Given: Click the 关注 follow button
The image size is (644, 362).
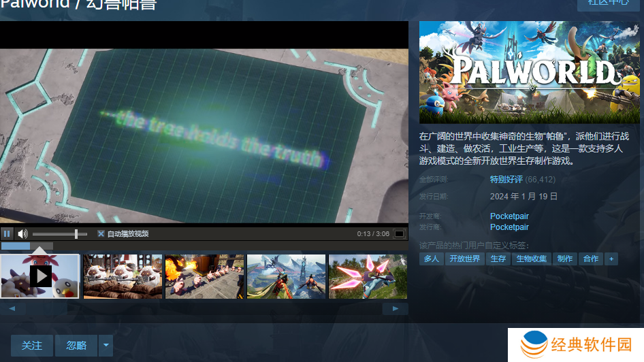Looking at the screenshot, I should (32, 346).
